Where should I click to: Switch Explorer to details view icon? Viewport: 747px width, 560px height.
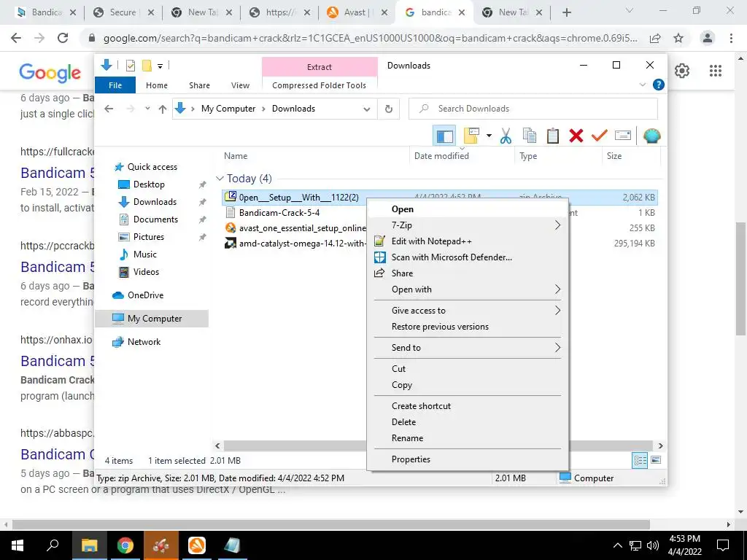[x=640, y=460]
